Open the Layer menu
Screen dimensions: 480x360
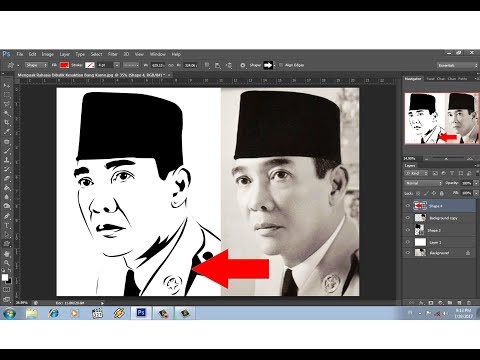pyautogui.click(x=65, y=54)
